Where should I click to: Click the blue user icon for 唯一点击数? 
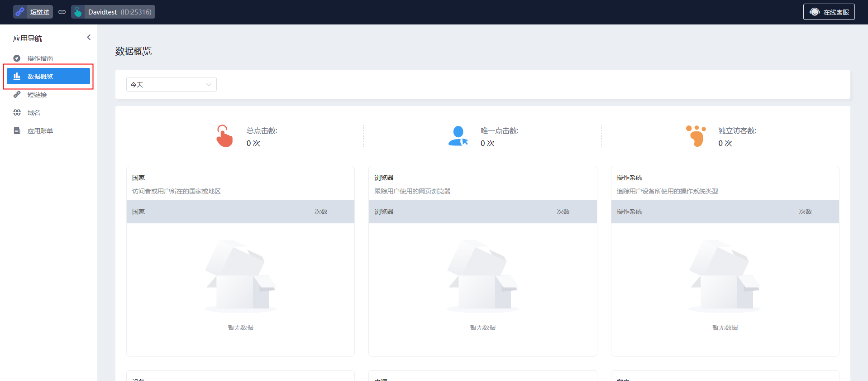[x=458, y=136]
